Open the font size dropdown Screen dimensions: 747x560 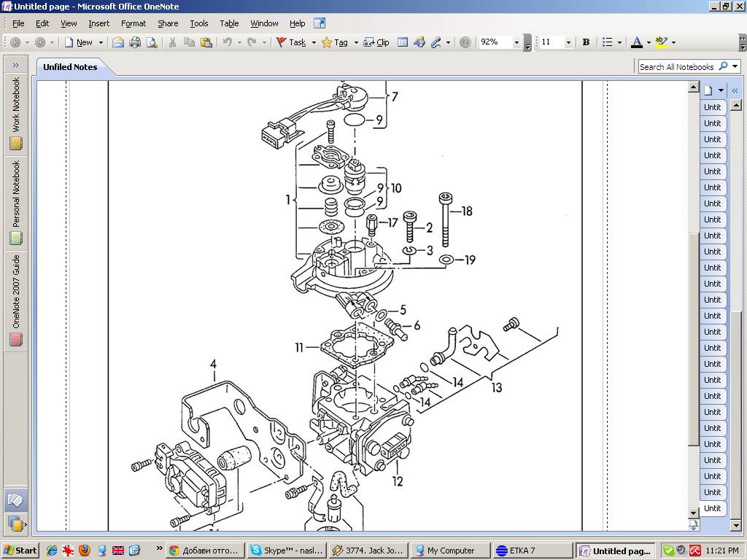568,42
